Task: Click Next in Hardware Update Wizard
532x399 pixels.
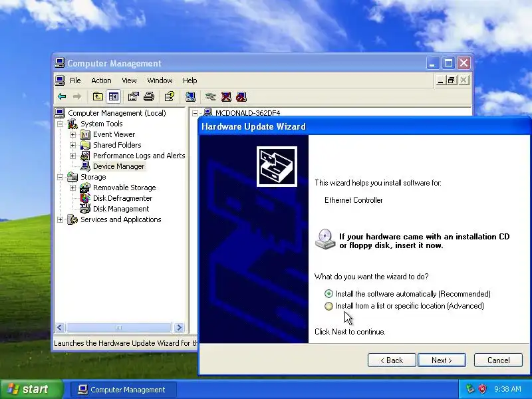Action: pyautogui.click(x=442, y=360)
